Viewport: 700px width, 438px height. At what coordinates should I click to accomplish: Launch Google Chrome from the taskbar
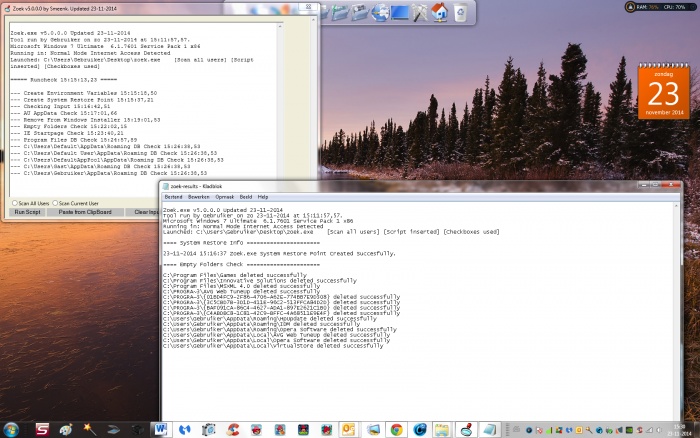click(397, 428)
